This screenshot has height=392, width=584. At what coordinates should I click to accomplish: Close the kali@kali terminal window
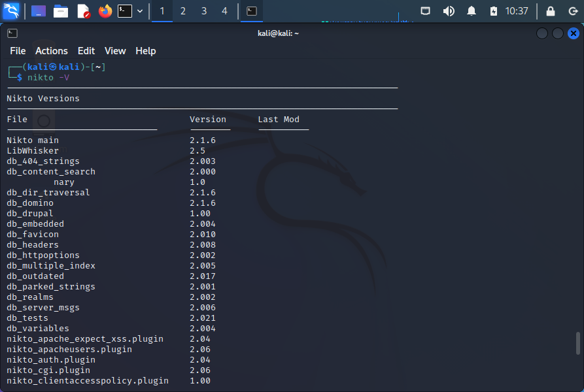click(574, 33)
